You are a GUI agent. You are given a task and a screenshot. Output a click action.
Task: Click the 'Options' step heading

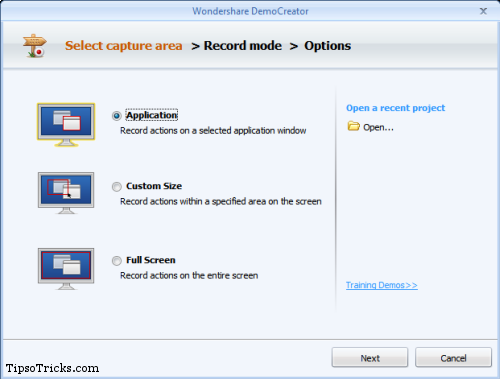click(327, 46)
